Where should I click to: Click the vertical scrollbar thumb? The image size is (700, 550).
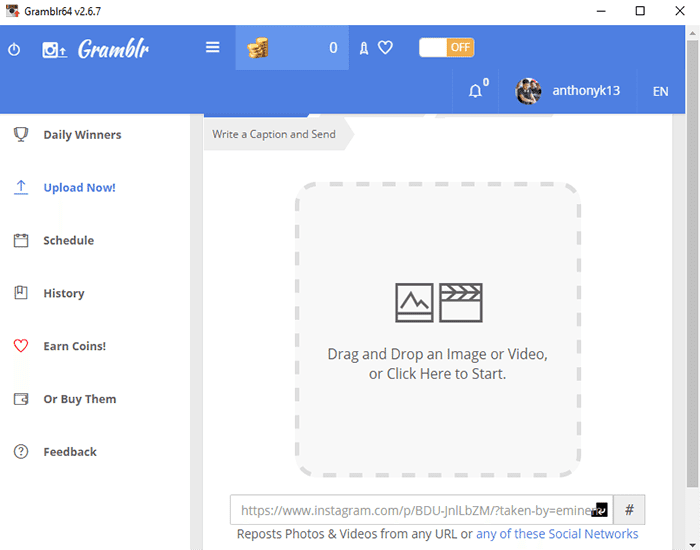[692, 263]
